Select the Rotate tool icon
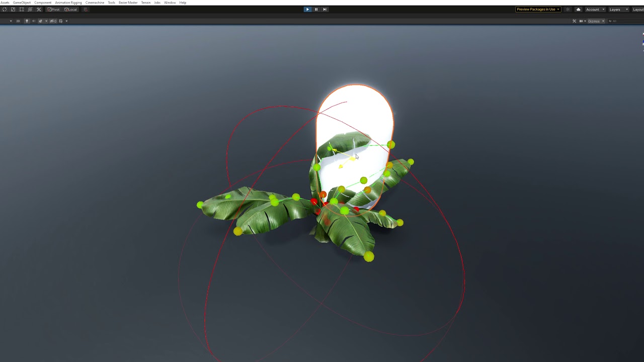 click(5, 10)
